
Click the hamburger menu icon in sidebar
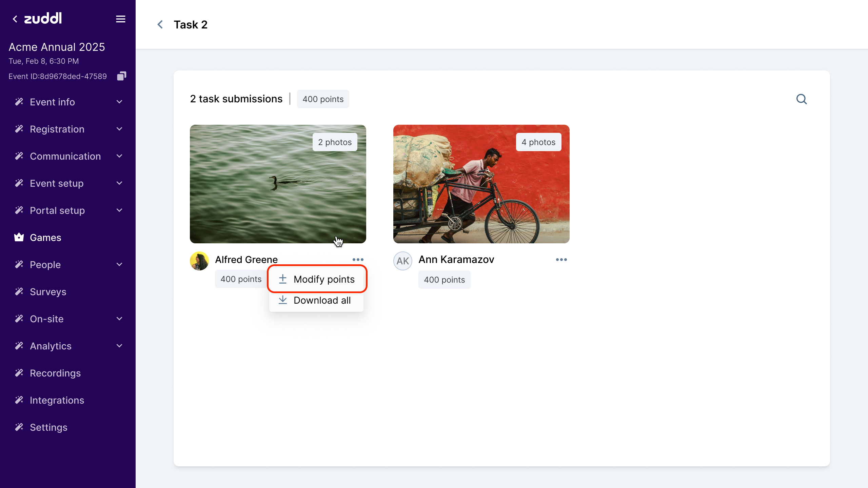pyautogui.click(x=120, y=19)
